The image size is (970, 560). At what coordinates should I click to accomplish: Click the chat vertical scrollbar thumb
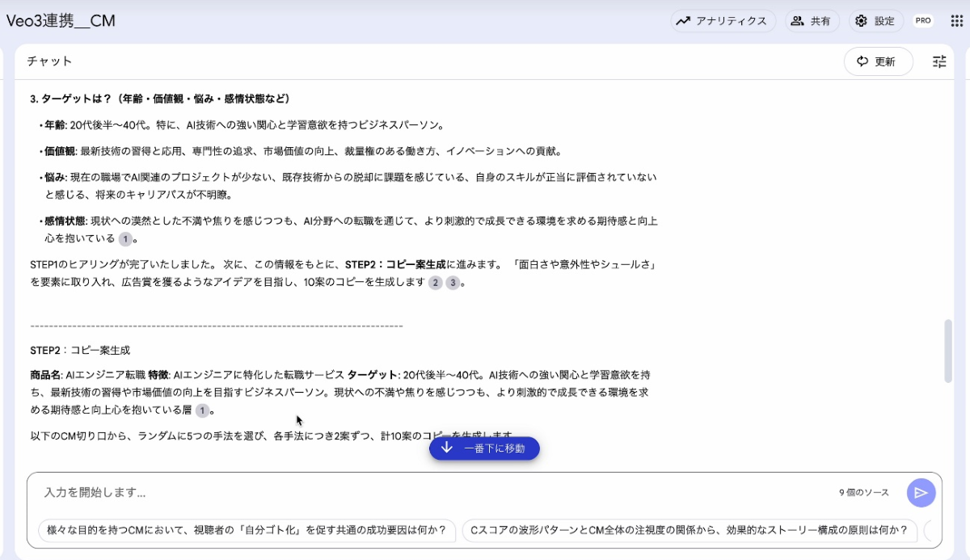click(948, 352)
